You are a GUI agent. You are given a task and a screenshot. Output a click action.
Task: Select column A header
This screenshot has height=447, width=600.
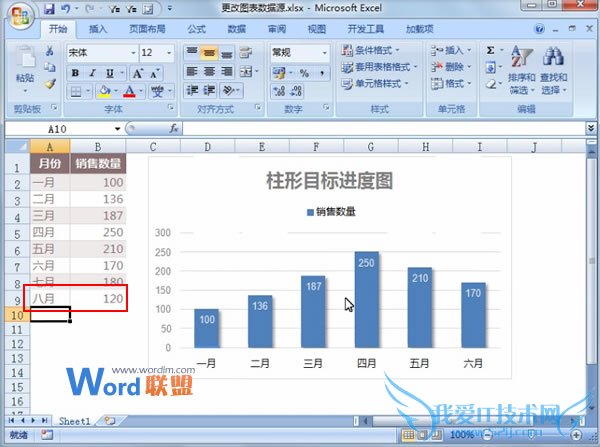(50, 147)
